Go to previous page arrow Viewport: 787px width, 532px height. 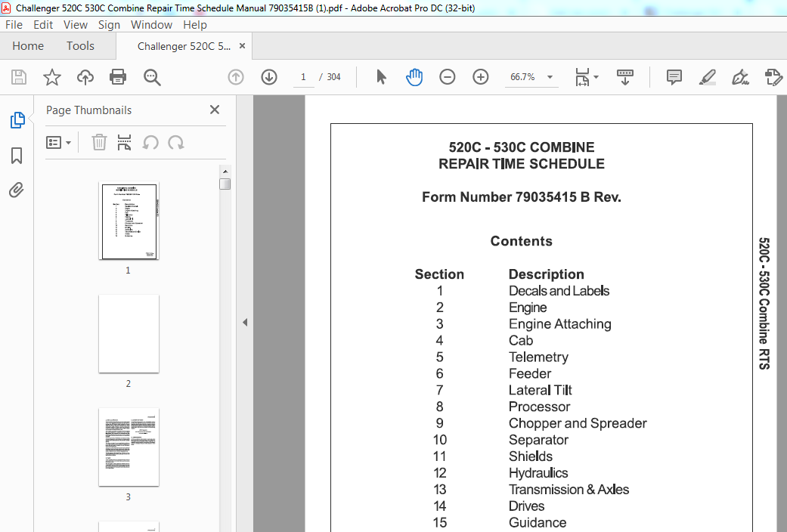[236, 77]
